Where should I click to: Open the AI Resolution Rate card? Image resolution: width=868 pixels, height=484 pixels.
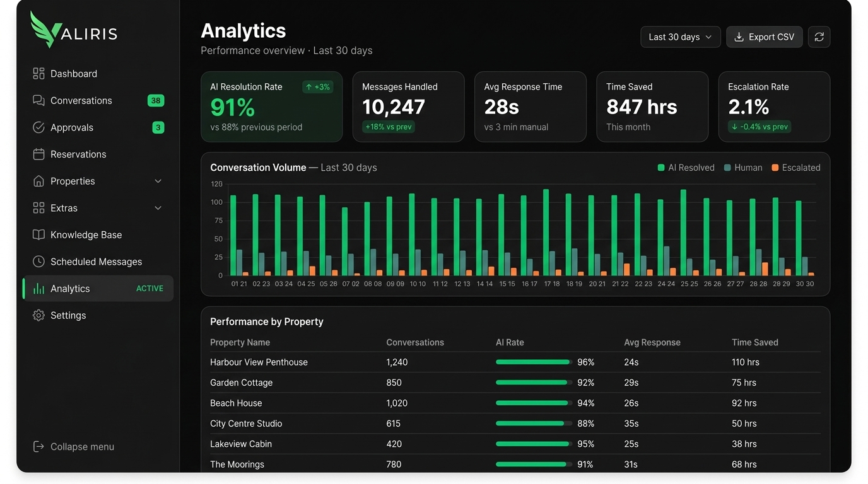tap(272, 107)
